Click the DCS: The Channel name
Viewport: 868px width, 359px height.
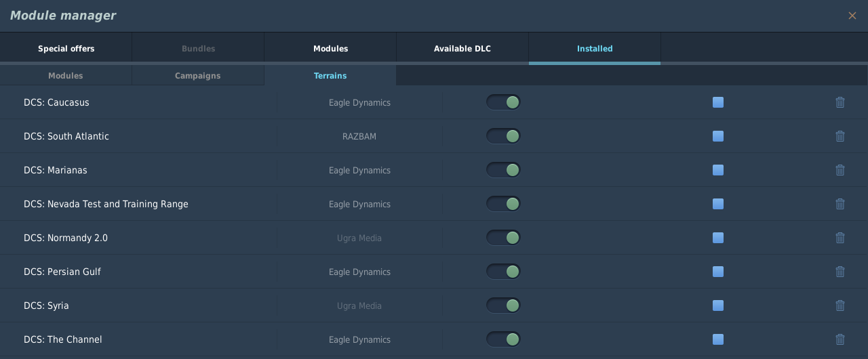pyautogui.click(x=63, y=339)
